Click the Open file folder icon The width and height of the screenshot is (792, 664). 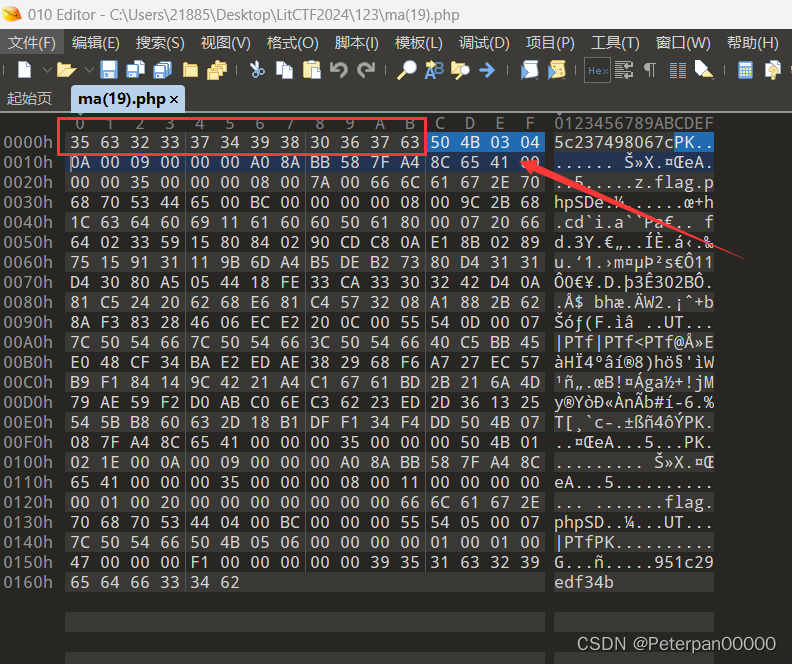pos(66,70)
